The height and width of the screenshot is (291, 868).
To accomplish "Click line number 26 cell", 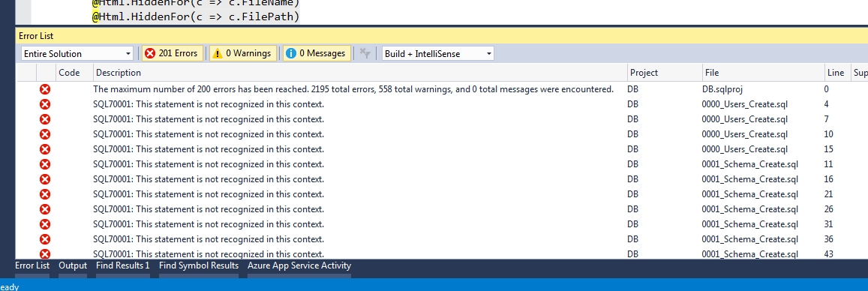I will (x=829, y=209).
